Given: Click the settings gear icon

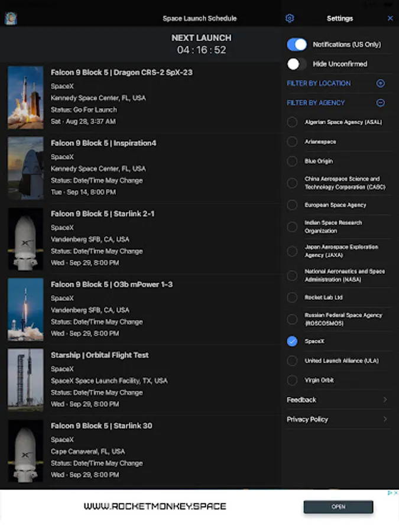Looking at the screenshot, I should tap(290, 18).
